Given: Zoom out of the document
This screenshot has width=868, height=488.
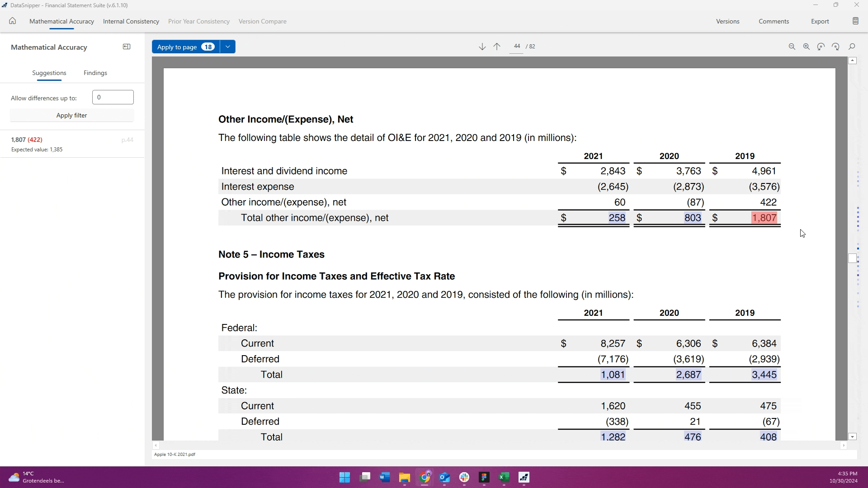Looking at the screenshot, I should pyautogui.click(x=792, y=47).
